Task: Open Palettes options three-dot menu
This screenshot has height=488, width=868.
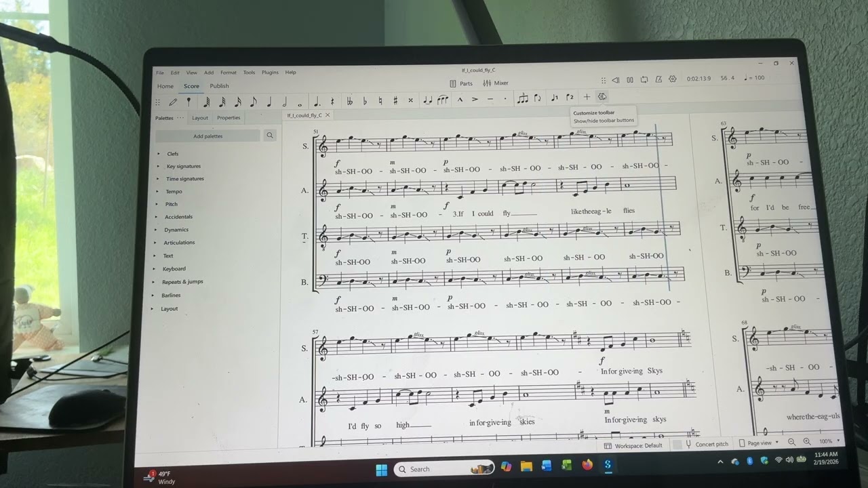Action: tap(180, 118)
